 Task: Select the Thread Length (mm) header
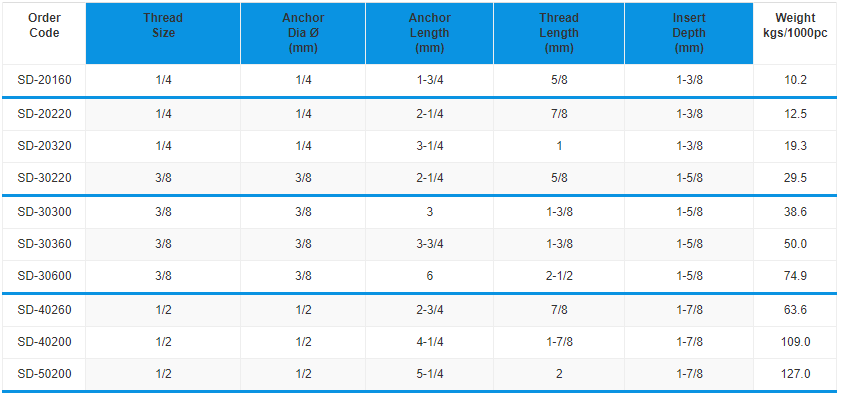pyautogui.click(x=559, y=33)
